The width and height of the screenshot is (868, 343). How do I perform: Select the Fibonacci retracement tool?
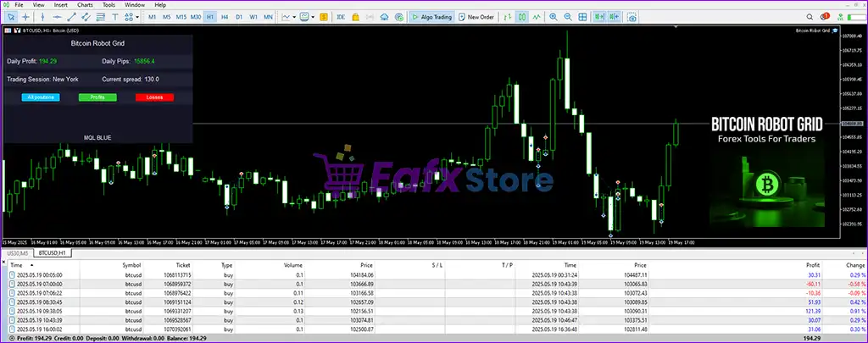[x=101, y=17]
